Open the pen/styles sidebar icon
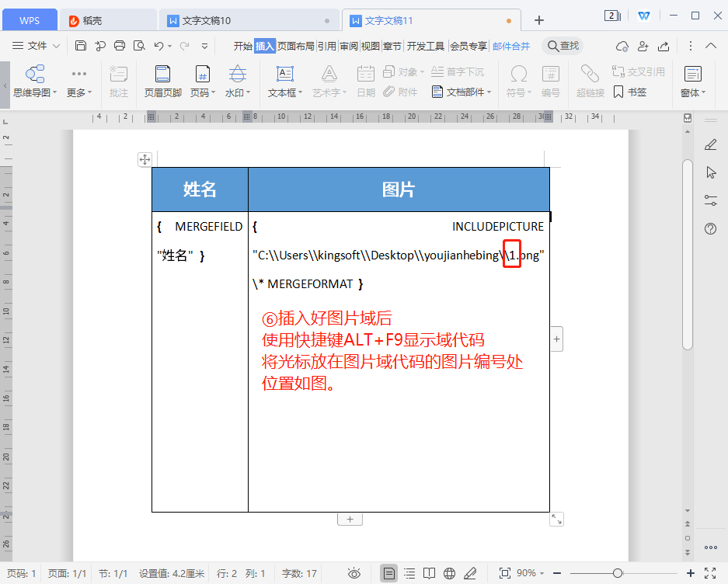 click(710, 145)
